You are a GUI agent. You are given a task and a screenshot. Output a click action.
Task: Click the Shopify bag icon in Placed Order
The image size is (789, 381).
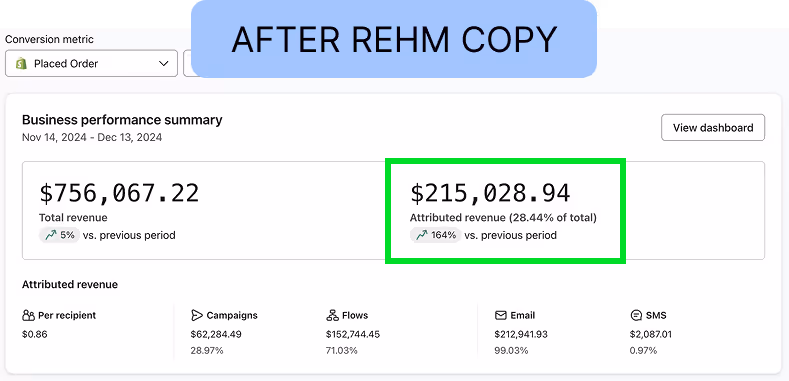(x=21, y=63)
